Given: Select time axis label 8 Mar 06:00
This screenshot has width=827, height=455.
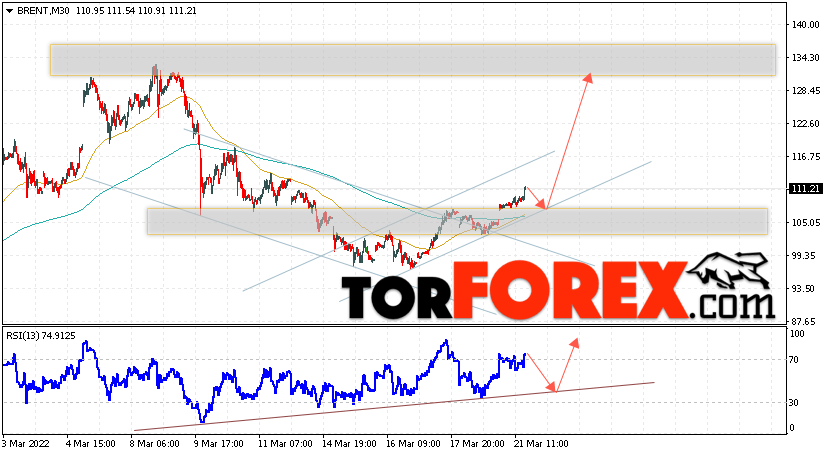Looking at the screenshot, I should tap(155, 444).
